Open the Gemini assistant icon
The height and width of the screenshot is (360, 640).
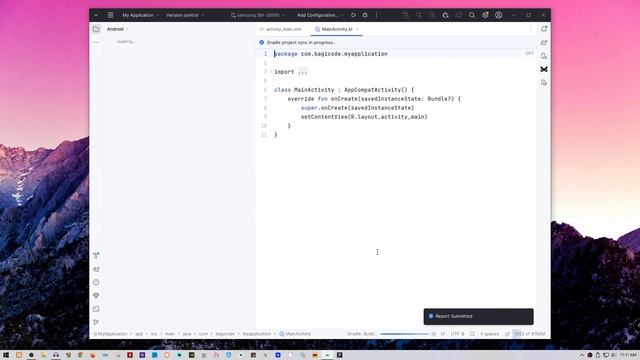pos(544,69)
